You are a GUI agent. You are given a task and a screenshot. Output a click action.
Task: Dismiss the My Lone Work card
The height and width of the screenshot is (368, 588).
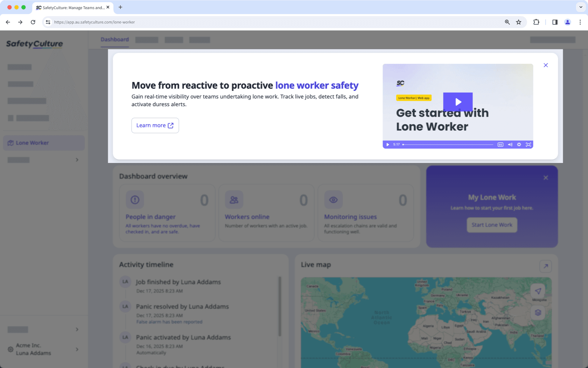(x=546, y=178)
